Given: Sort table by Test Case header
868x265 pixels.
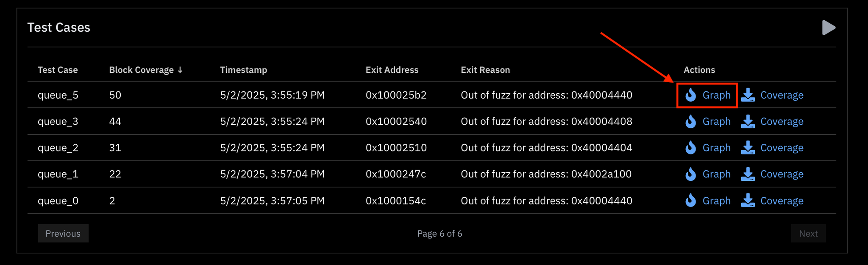Looking at the screenshot, I should tap(58, 70).
